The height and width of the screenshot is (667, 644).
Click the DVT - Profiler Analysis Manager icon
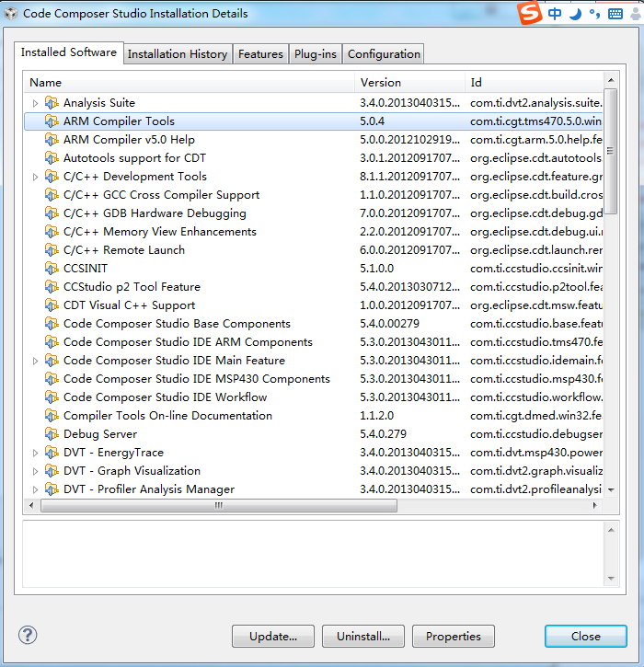point(52,489)
